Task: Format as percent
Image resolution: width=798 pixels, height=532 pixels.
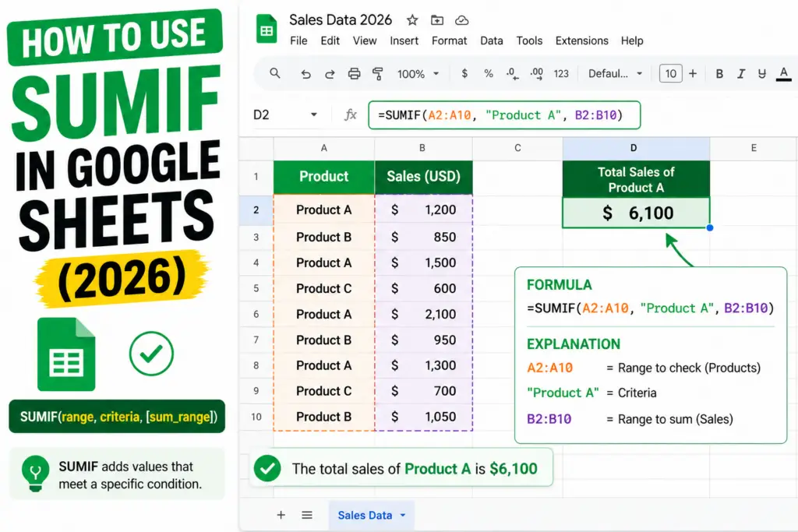Action: pyautogui.click(x=489, y=74)
